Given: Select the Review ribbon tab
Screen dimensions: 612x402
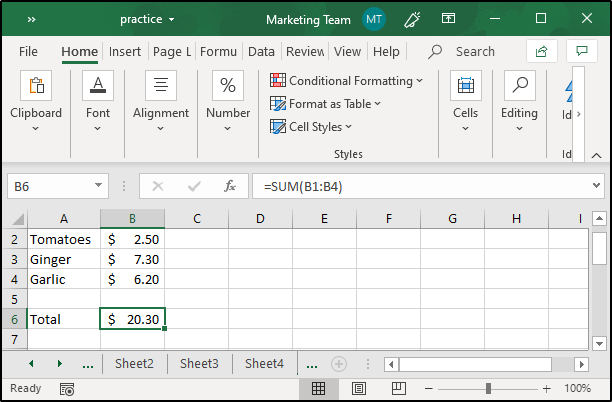Looking at the screenshot, I should click(x=305, y=52).
